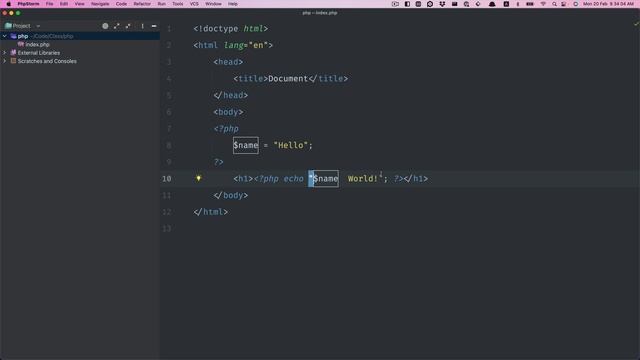640x360 pixels.
Task: Select index.php in the project tree
Action: click(x=37, y=44)
